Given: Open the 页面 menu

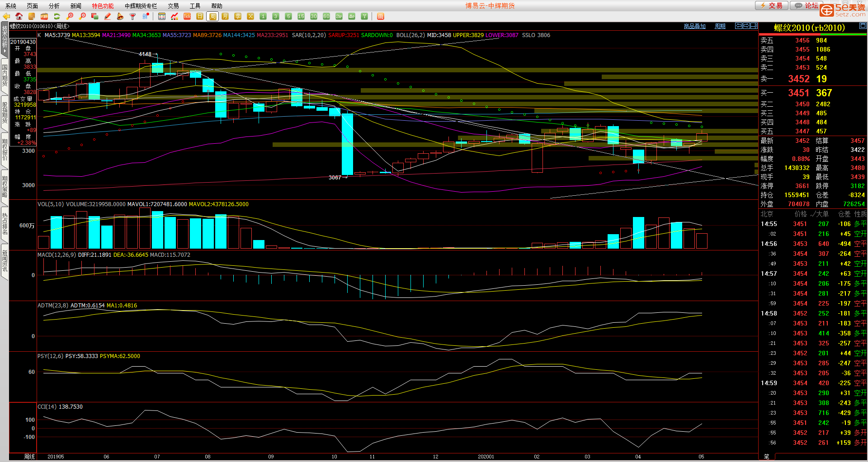Looking at the screenshot, I should 33,6.
